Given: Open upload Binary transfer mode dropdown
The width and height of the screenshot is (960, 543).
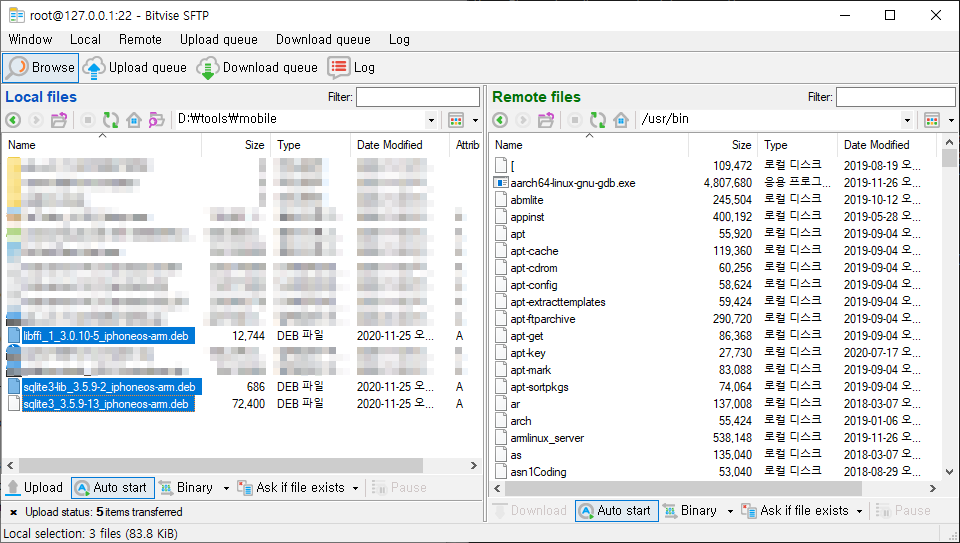Looking at the screenshot, I should coord(226,489).
